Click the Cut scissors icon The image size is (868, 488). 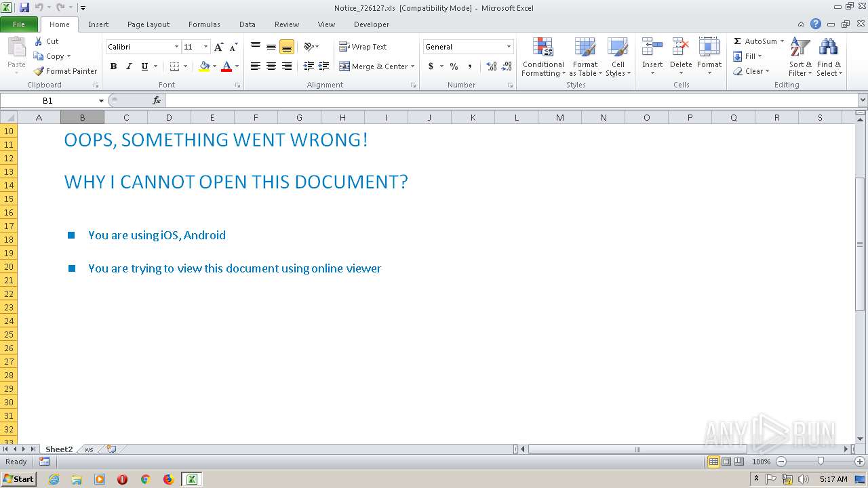[x=39, y=41]
